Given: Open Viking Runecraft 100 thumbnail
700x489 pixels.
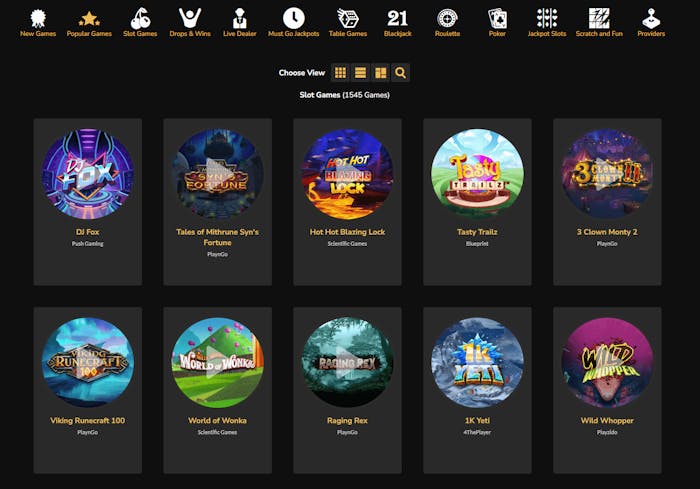Looking at the screenshot, I should (x=88, y=362).
